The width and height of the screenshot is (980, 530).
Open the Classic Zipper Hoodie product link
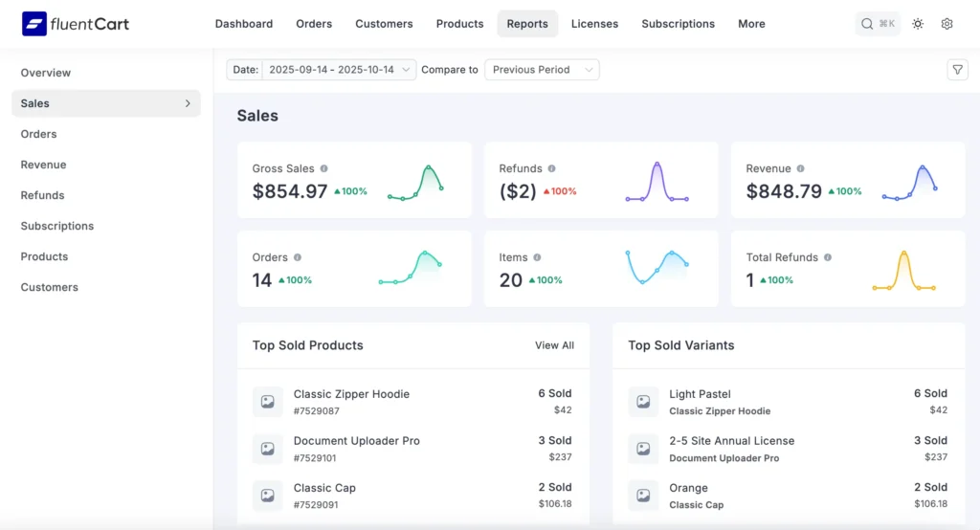coord(351,394)
